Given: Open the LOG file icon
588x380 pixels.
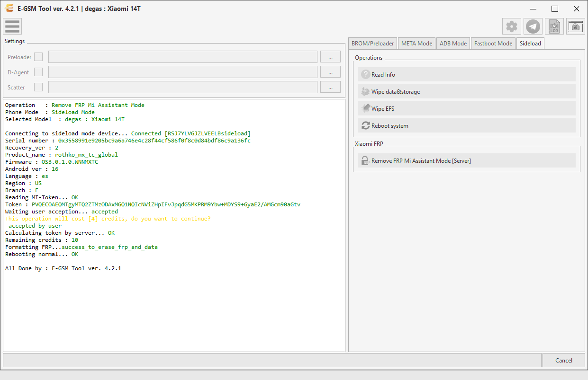Looking at the screenshot, I should [554, 27].
